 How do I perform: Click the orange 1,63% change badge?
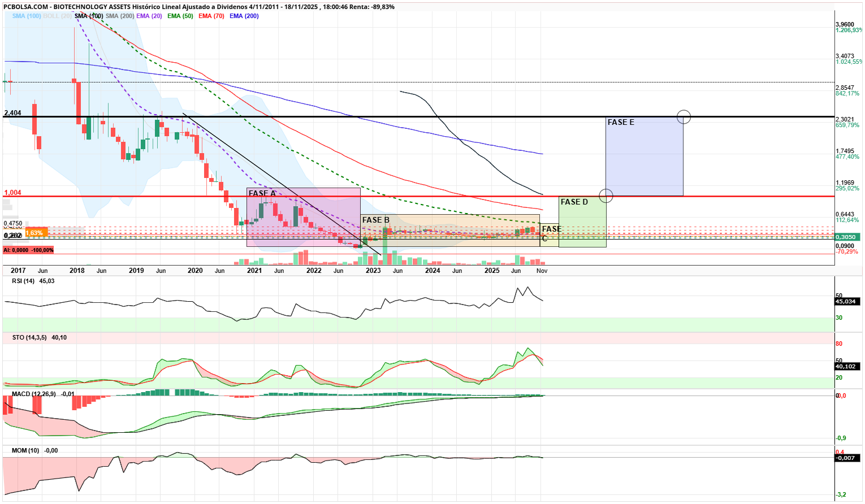37,232
